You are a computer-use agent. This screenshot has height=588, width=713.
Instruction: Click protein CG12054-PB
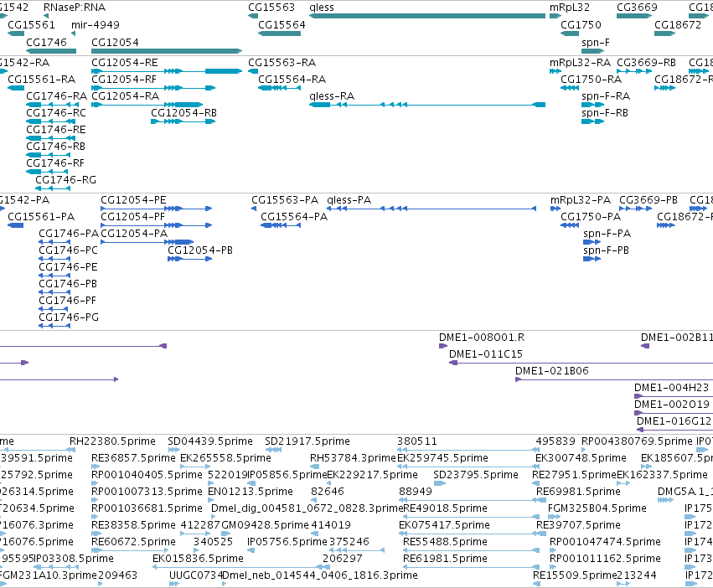[x=189, y=259]
